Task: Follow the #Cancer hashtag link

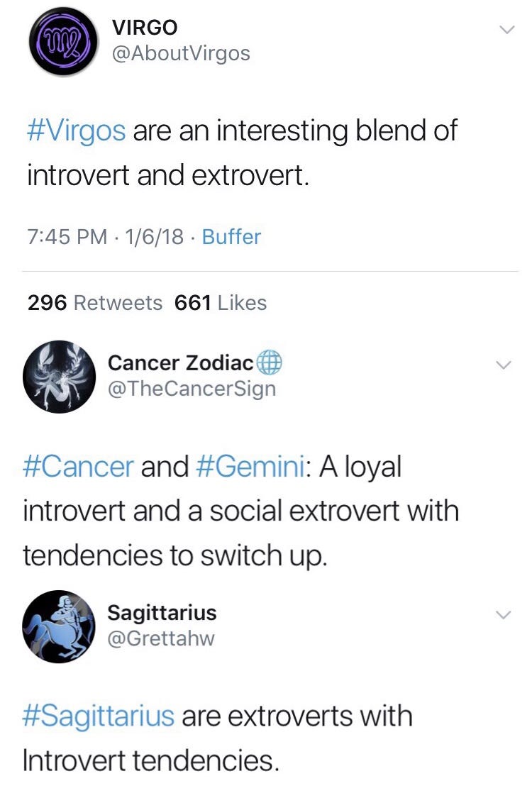Action: pos(78,467)
